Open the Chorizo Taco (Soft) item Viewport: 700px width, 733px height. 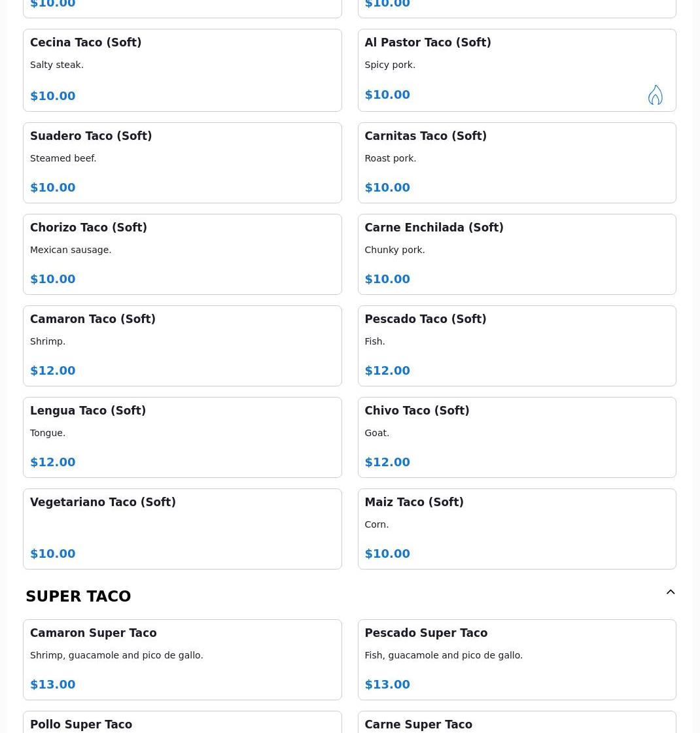tap(183, 254)
